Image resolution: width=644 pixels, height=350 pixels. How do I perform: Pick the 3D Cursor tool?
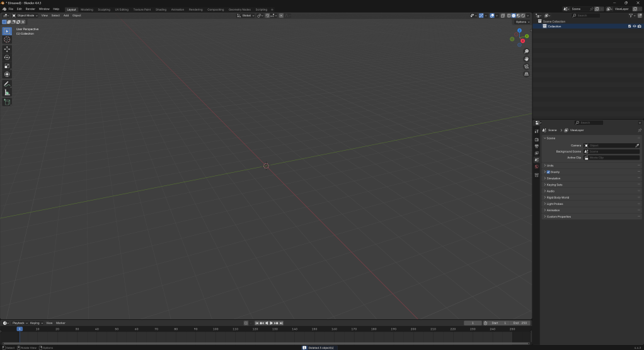7,40
